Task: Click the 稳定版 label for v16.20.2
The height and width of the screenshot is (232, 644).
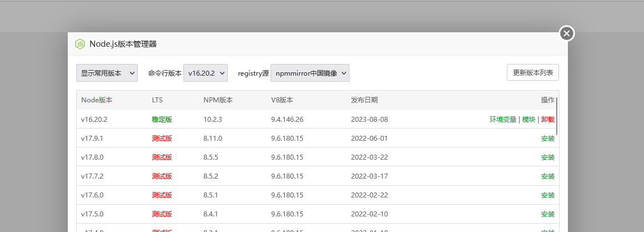Action: coord(162,119)
